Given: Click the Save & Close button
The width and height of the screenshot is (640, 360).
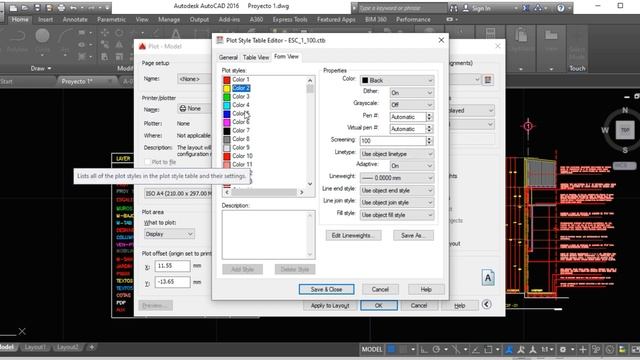Looking at the screenshot, I should (326, 289).
